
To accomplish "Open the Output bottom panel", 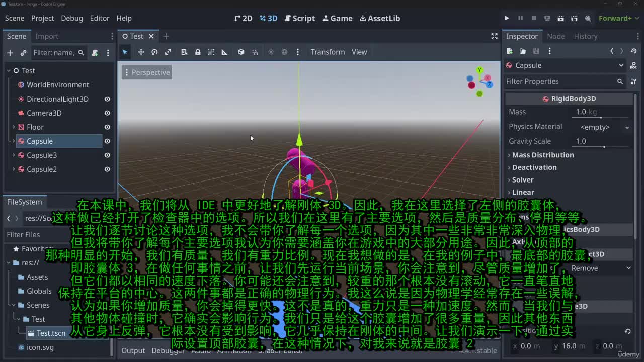I will (133, 350).
